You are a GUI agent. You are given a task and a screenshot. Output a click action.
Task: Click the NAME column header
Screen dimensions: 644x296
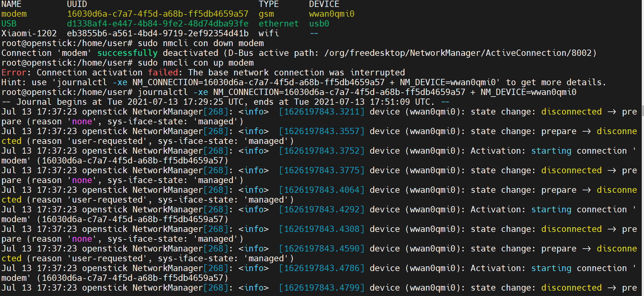(11, 4)
